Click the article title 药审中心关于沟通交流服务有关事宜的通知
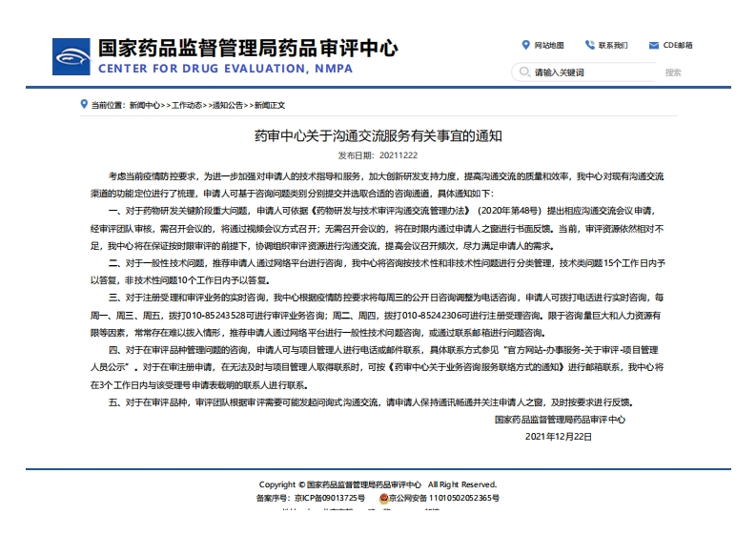The width and height of the screenshot is (756, 535). [378, 136]
